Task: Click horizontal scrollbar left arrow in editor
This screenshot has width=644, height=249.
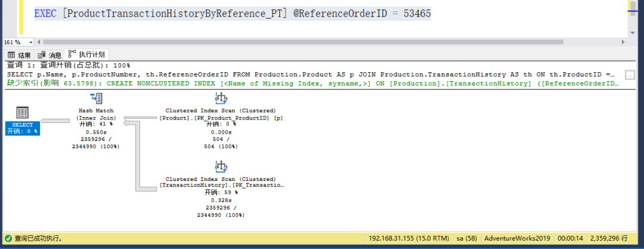Action: tap(39, 42)
